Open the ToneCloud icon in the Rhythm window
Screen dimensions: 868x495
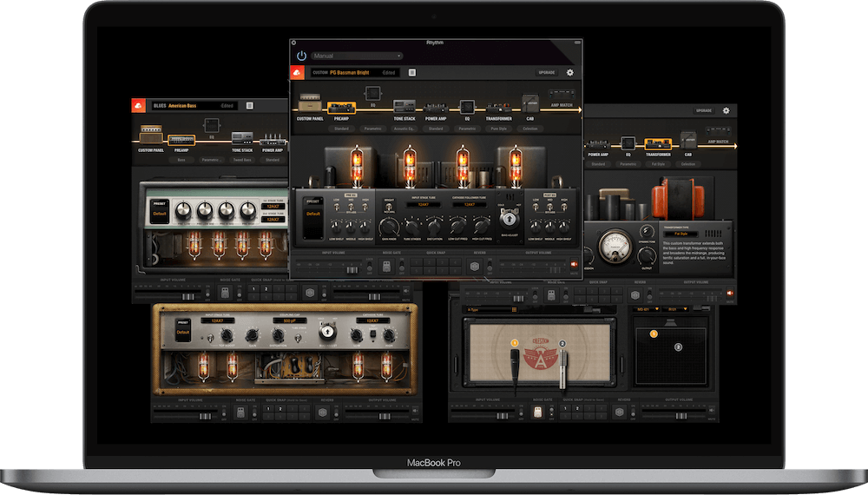(x=298, y=73)
